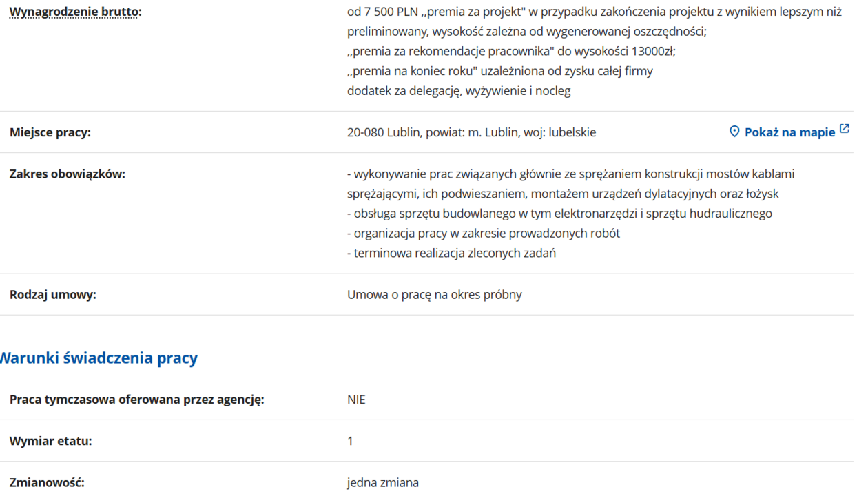The image size is (868, 496).
Task: Click the Miejsce pracy label
Action: (50, 132)
